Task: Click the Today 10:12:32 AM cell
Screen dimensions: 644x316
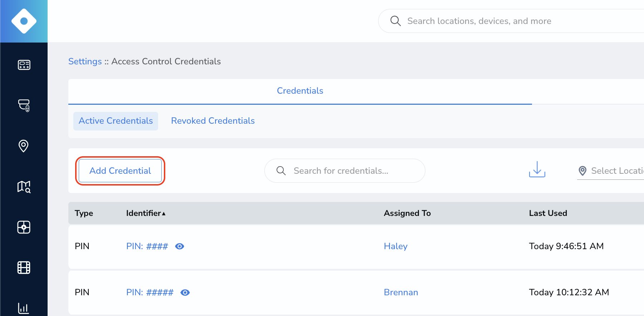Action: [569, 292]
